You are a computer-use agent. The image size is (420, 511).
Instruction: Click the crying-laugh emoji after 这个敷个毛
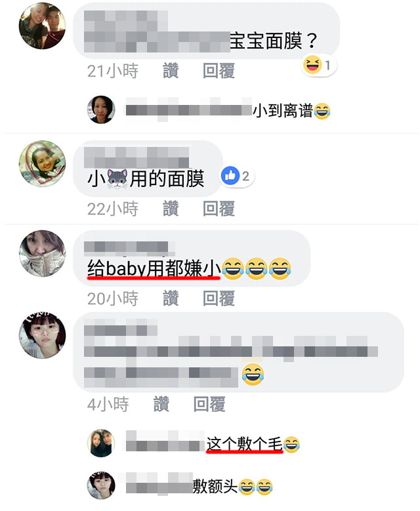291,444
